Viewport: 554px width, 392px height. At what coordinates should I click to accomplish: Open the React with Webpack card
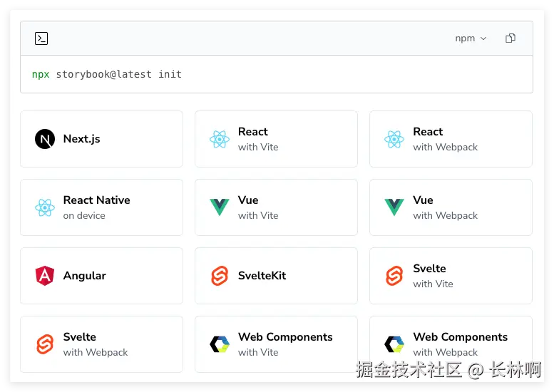[x=451, y=139]
